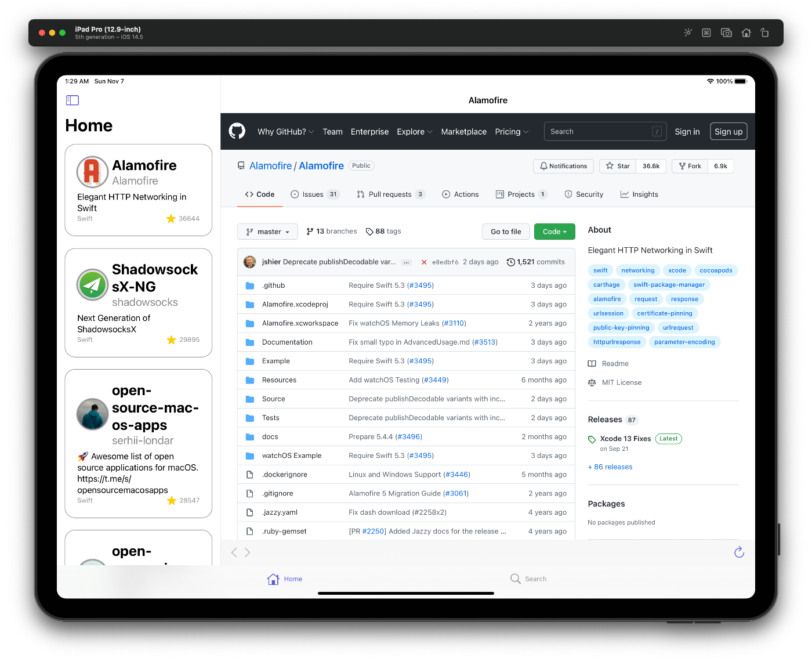Click the Fork button
The width and height of the screenshot is (812, 665).
(690, 166)
